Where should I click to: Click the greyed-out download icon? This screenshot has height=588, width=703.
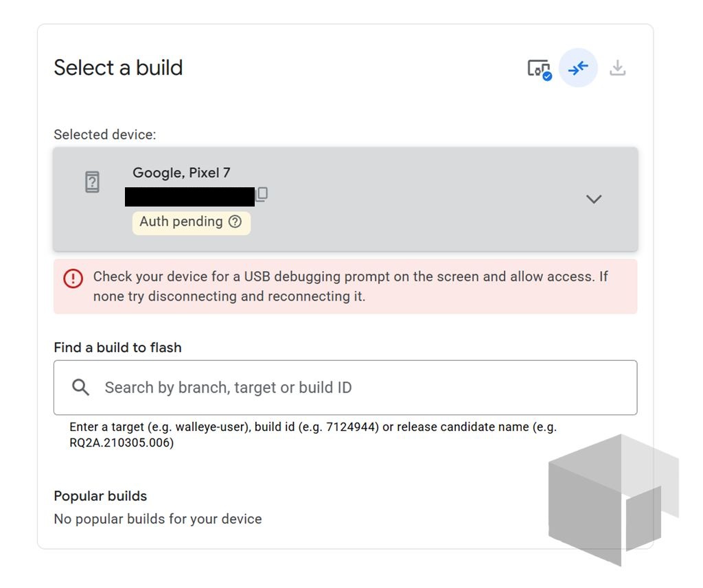[x=617, y=68]
